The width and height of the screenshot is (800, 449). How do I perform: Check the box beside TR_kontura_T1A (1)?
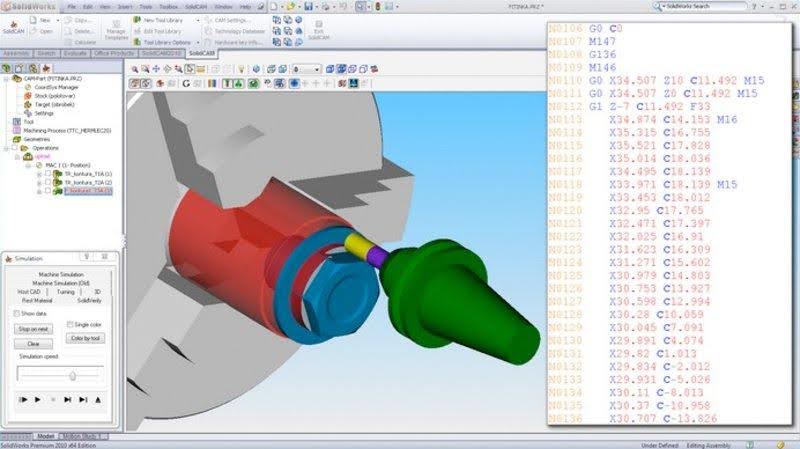tap(47, 173)
